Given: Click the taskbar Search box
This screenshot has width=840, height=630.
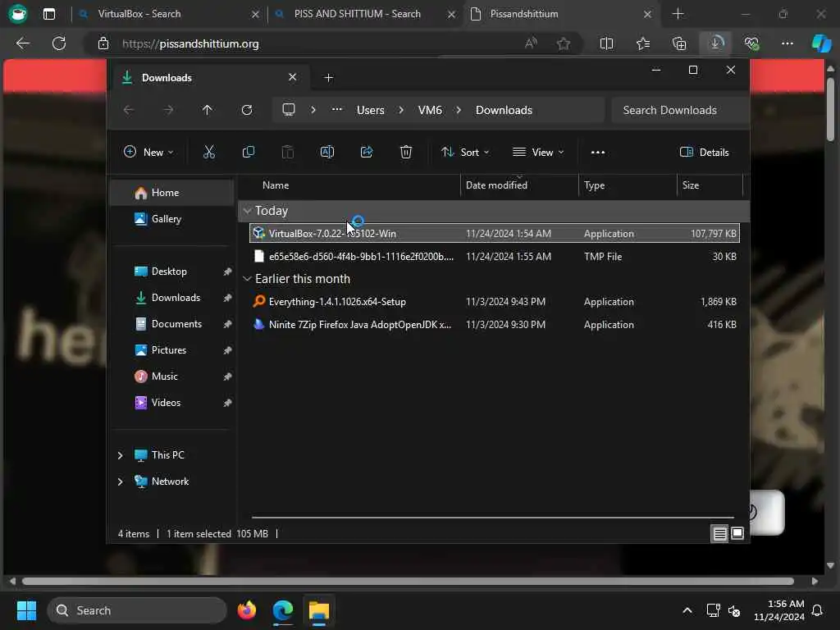Looking at the screenshot, I should pyautogui.click(x=137, y=610).
